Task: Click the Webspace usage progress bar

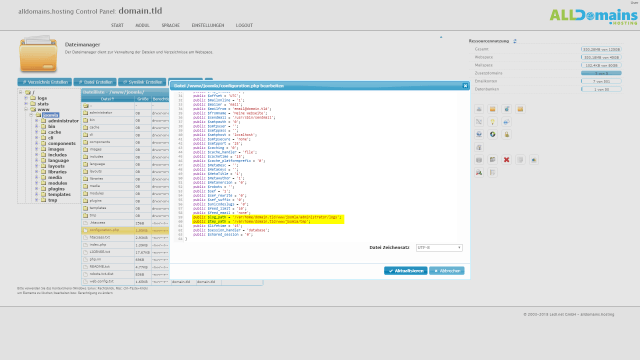Action: click(x=601, y=57)
